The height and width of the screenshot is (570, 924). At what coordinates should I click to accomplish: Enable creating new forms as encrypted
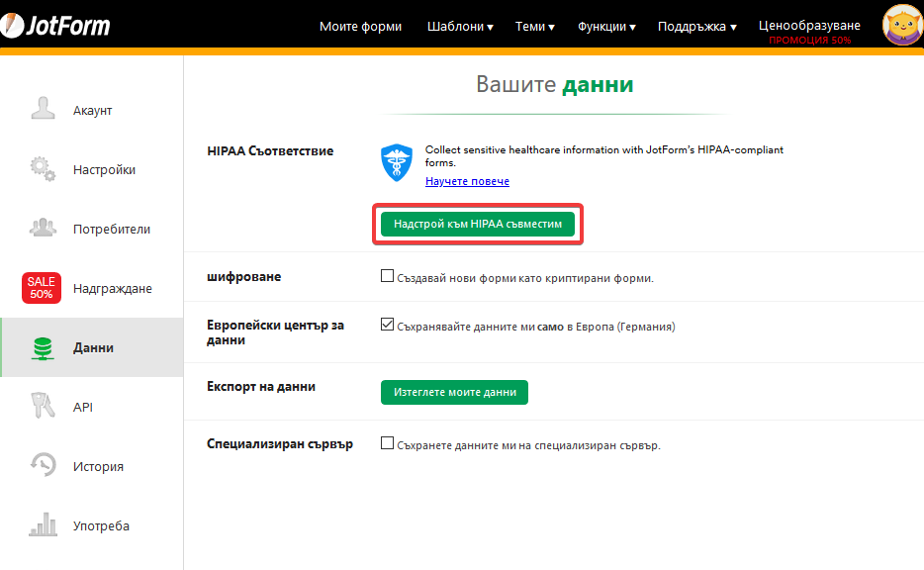tap(387, 276)
